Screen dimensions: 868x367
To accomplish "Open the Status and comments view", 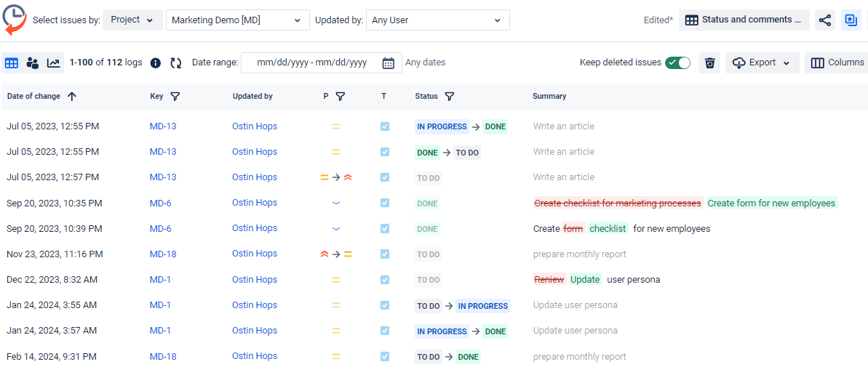I will [x=744, y=20].
